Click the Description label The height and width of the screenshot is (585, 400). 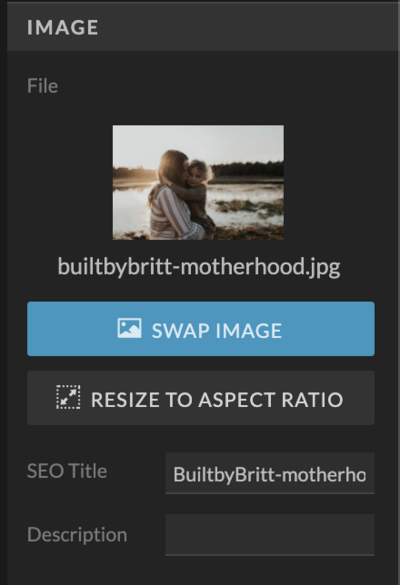[x=77, y=535]
